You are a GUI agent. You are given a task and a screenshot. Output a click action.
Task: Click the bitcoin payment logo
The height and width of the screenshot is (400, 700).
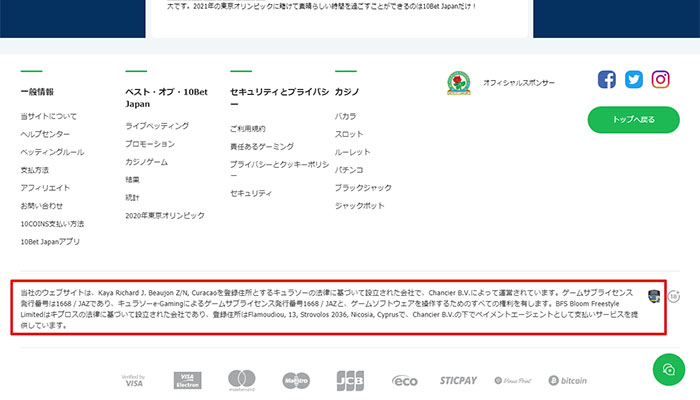coord(567,381)
